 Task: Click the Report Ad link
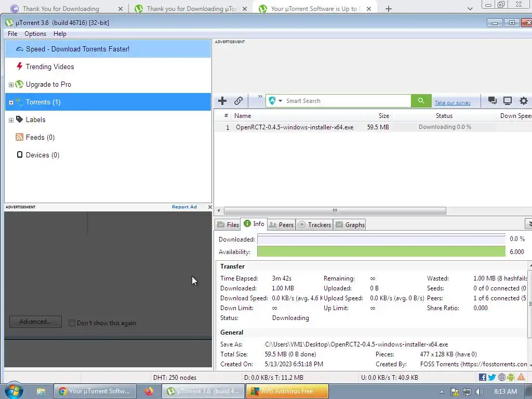[x=184, y=207]
